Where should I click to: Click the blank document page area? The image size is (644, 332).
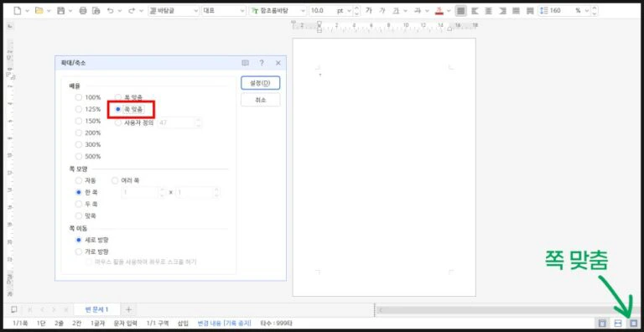click(384, 167)
